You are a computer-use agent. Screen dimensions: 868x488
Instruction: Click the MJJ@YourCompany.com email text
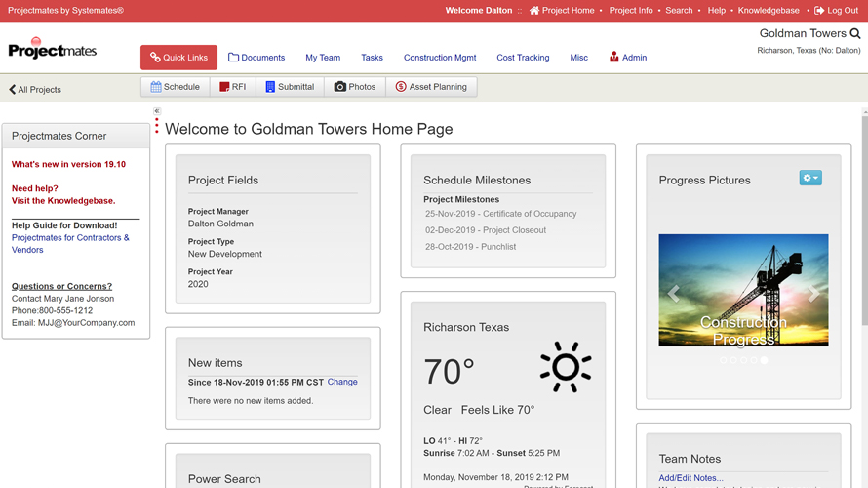[x=87, y=322]
